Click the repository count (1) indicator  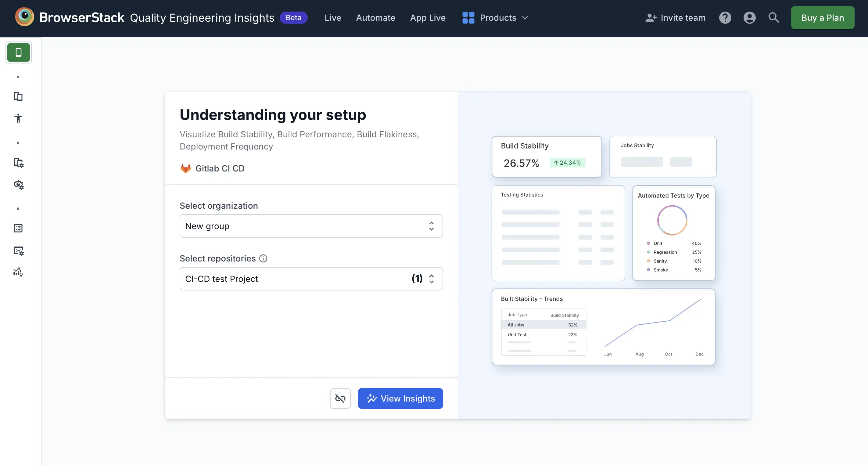(417, 279)
